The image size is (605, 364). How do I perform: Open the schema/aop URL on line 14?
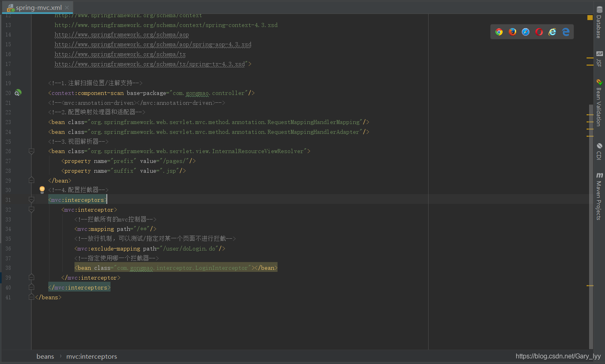click(122, 35)
